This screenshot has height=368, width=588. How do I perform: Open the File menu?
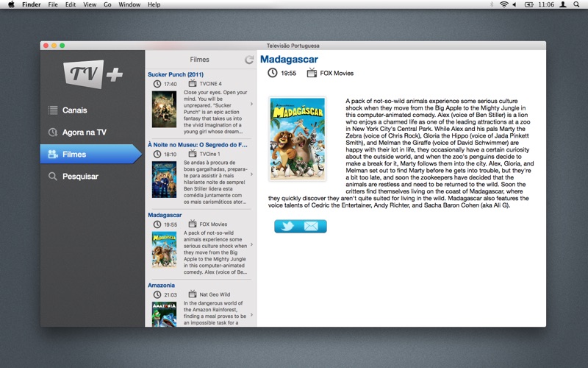(53, 4)
